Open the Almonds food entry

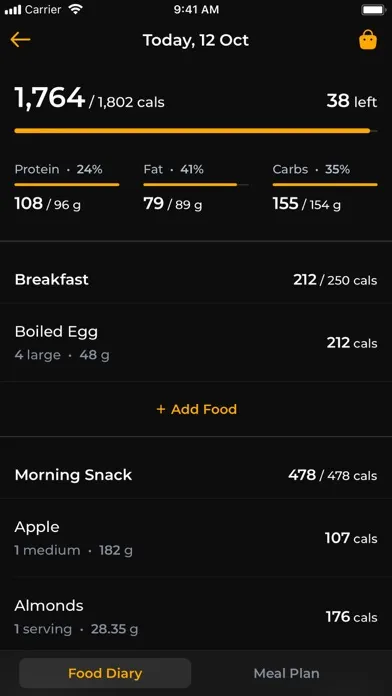click(196, 617)
